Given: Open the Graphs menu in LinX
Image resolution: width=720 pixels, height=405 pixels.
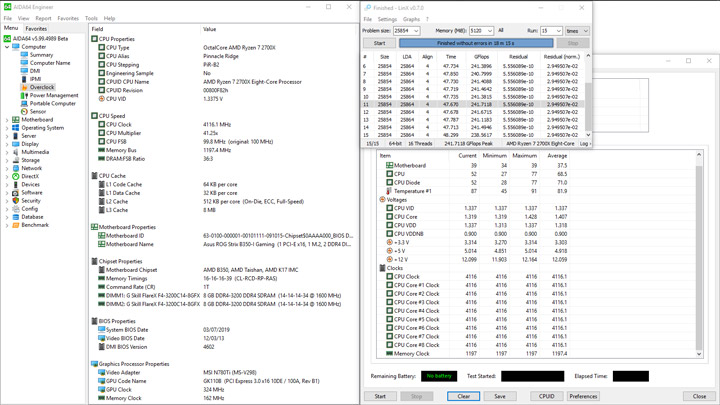Looking at the screenshot, I should tap(411, 19).
